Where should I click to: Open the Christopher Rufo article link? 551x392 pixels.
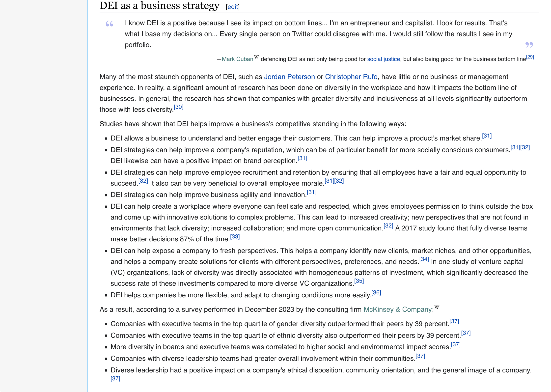click(351, 77)
